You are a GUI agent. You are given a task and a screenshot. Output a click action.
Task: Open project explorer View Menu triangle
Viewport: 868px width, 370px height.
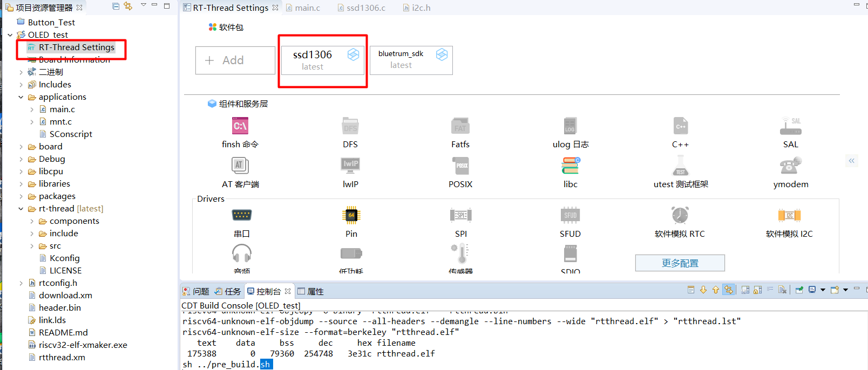[143, 5]
